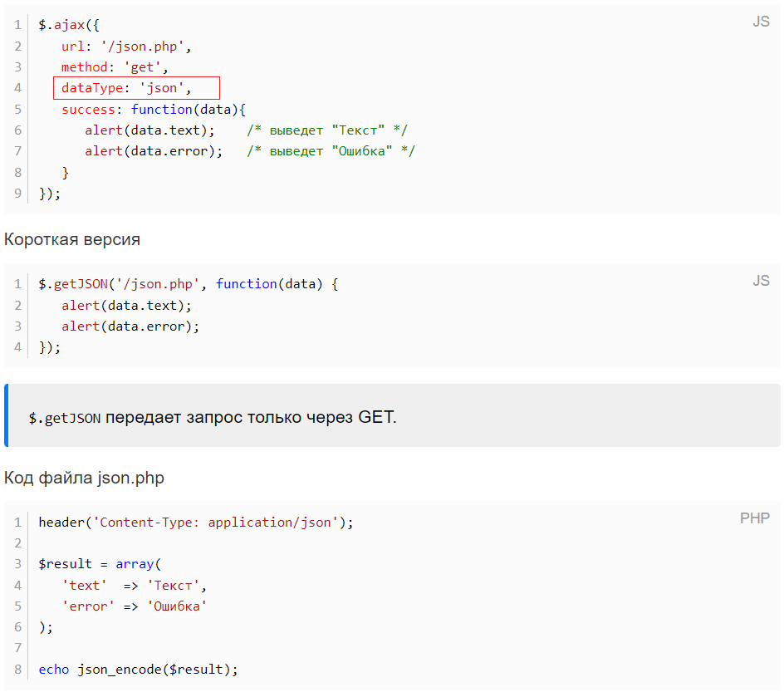784x697 pixels.
Task: Click the 'error' => 'Ошибка' line
Action: (x=134, y=606)
